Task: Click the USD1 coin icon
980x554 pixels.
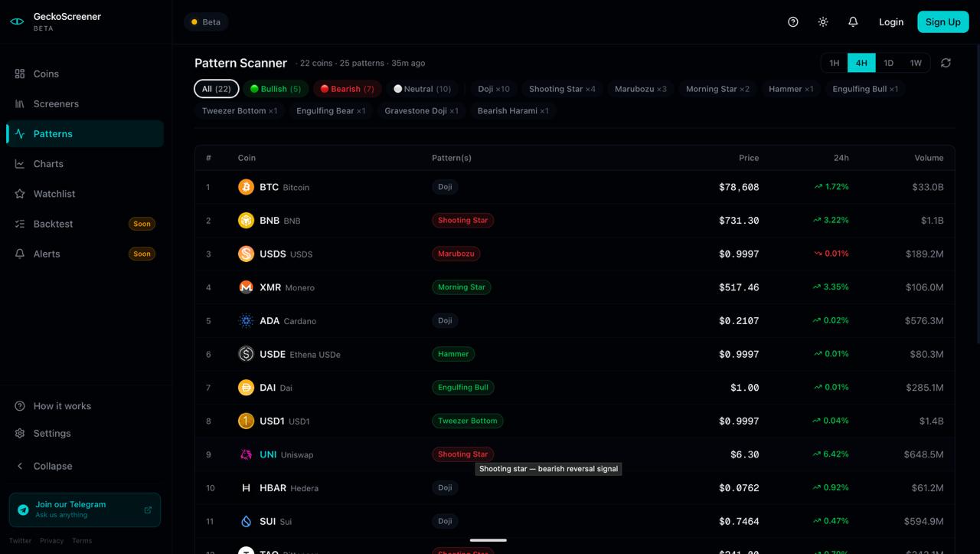Action: click(x=246, y=421)
